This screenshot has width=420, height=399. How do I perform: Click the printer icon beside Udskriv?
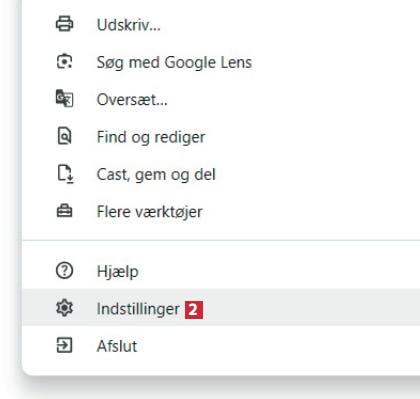64,24
